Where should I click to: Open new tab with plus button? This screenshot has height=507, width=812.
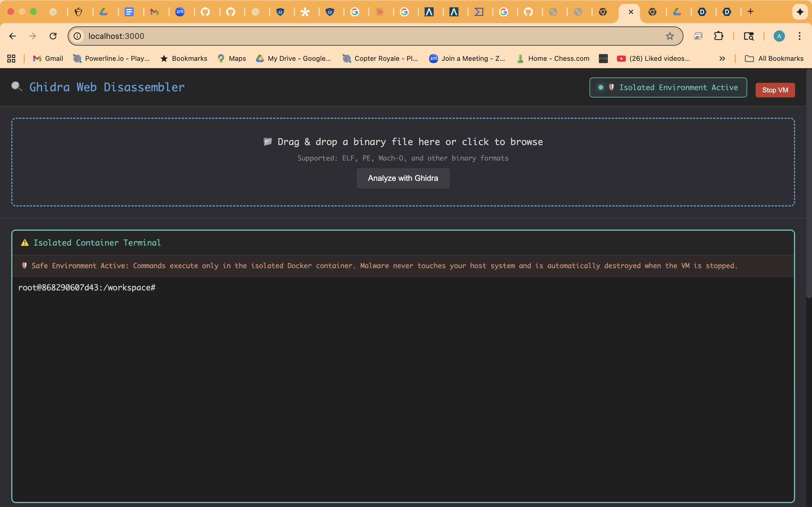pyautogui.click(x=750, y=12)
